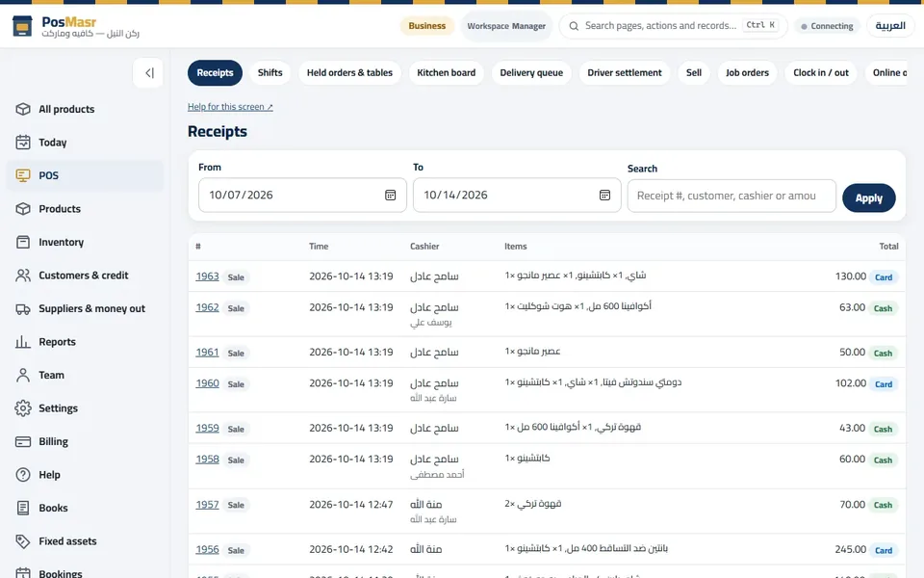This screenshot has height=578, width=924.
Task: Open Help for this screen link
Action: pyautogui.click(x=230, y=107)
